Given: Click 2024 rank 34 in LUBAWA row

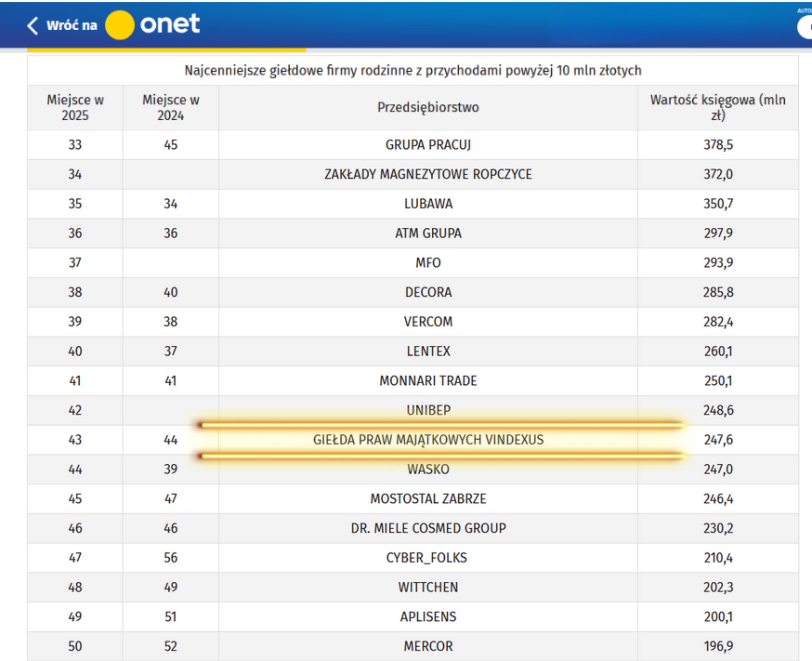Looking at the screenshot, I should [171, 204].
